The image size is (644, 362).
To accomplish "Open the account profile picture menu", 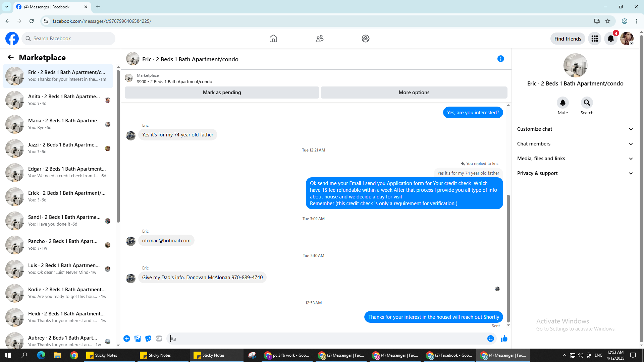I will pyautogui.click(x=627, y=39).
